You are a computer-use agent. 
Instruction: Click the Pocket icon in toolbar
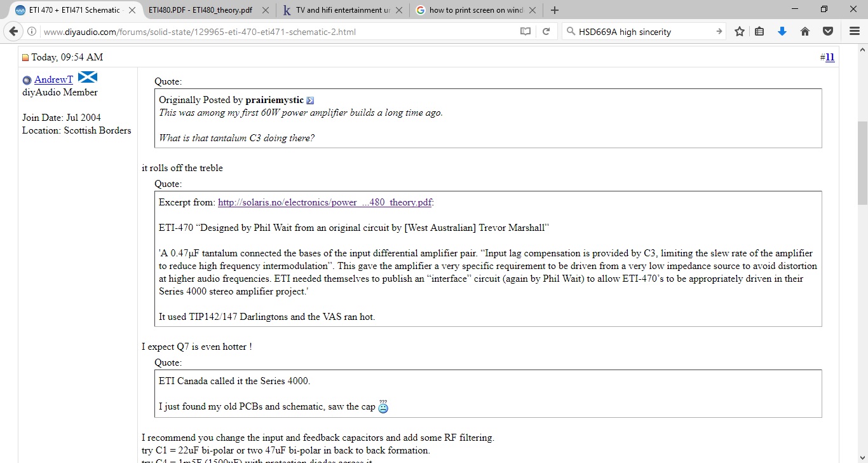click(828, 32)
